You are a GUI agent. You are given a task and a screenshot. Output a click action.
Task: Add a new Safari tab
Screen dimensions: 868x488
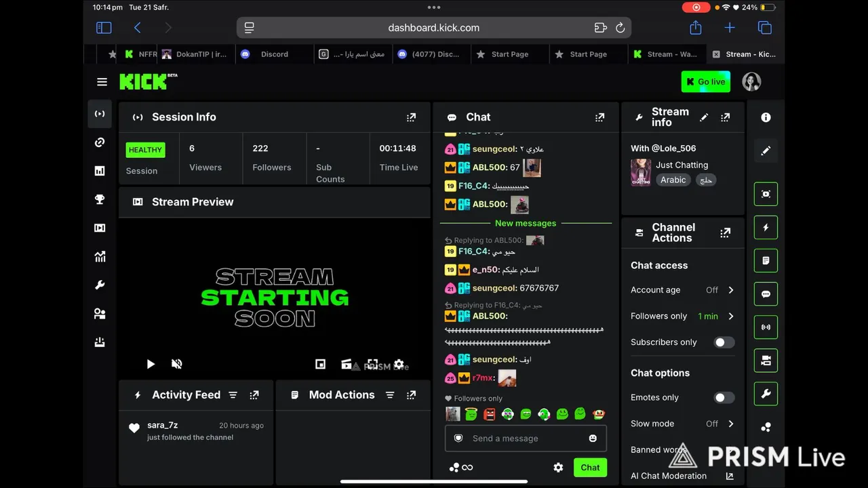[x=730, y=28]
